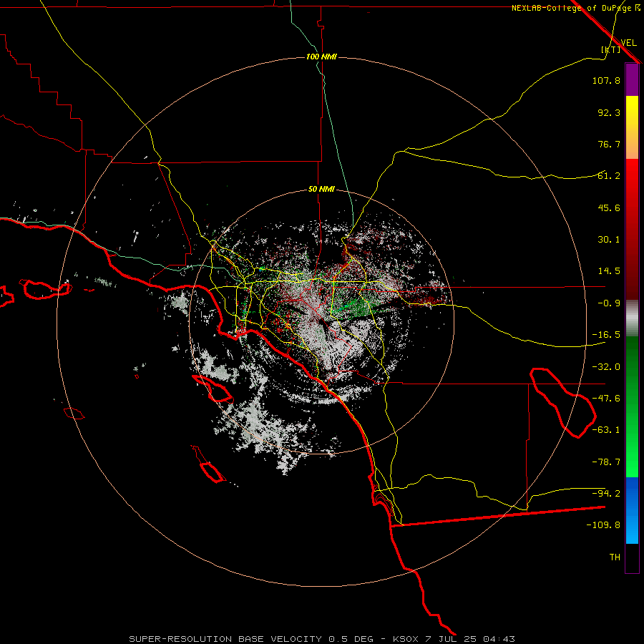Select the -16.5 scale value
The height and width of the screenshot is (644, 644).
(606, 335)
